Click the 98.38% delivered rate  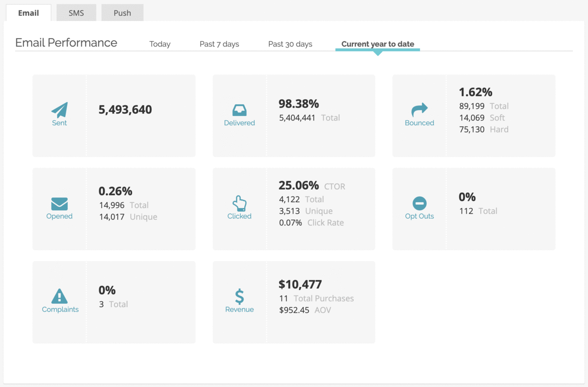point(298,104)
